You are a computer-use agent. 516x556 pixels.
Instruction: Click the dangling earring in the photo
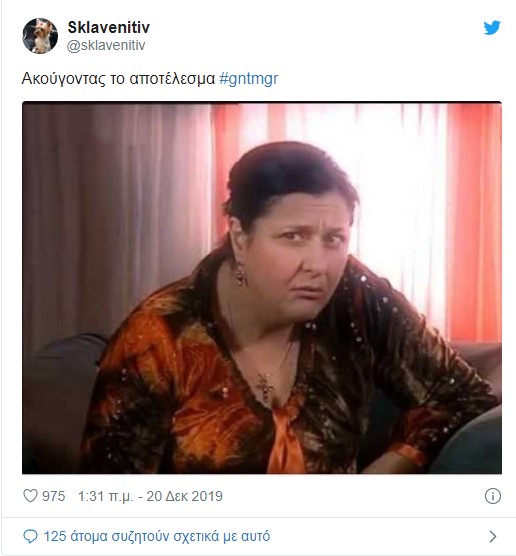pyautogui.click(x=241, y=274)
